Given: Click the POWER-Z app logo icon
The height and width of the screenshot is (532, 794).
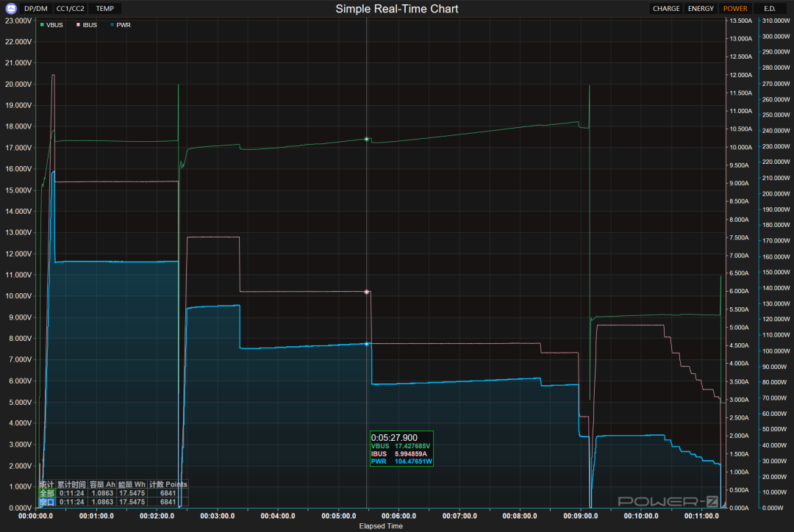Looking at the screenshot, I should 11,9.
